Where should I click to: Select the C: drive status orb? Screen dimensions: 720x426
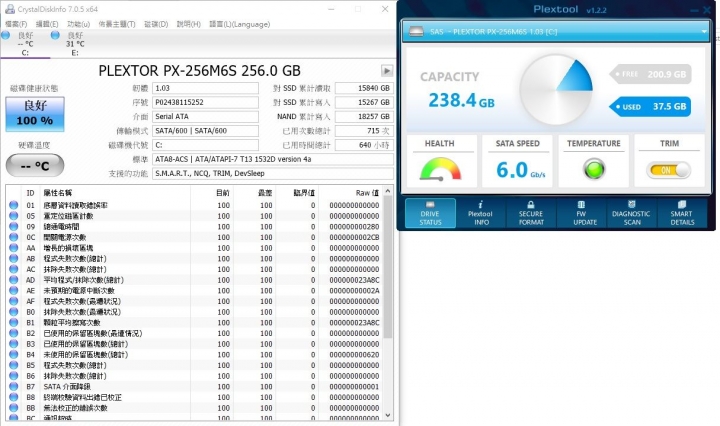[6, 35]
